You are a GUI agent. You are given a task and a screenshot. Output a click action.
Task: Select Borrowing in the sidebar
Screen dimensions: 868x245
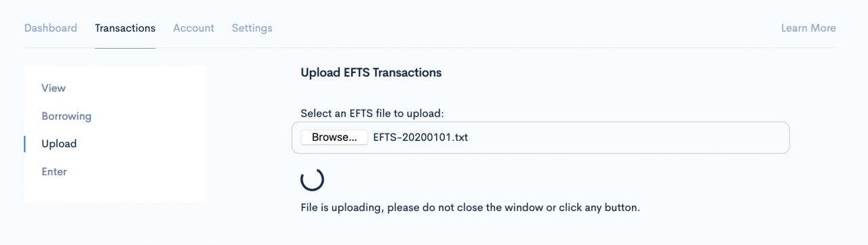66,116
